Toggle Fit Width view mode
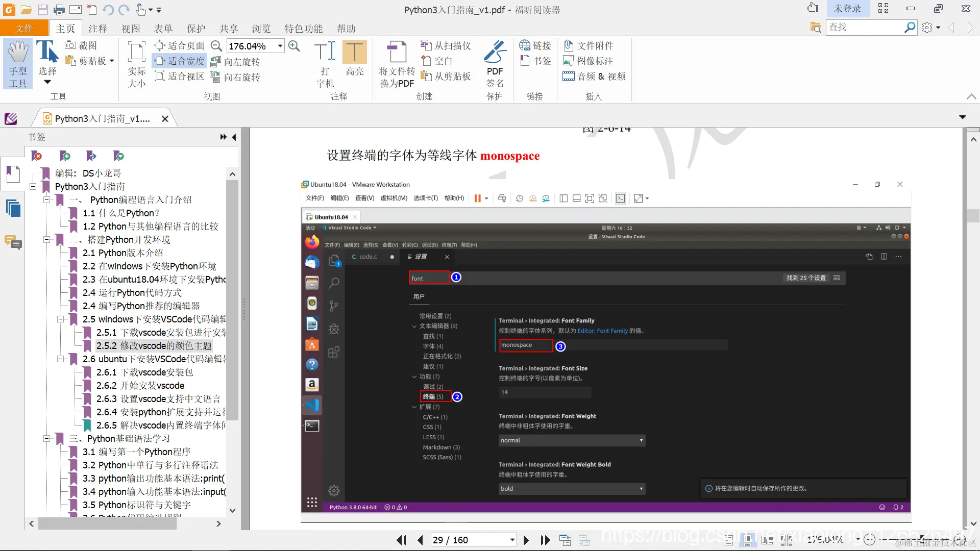980x551 pixels. (x=180, y=61)
